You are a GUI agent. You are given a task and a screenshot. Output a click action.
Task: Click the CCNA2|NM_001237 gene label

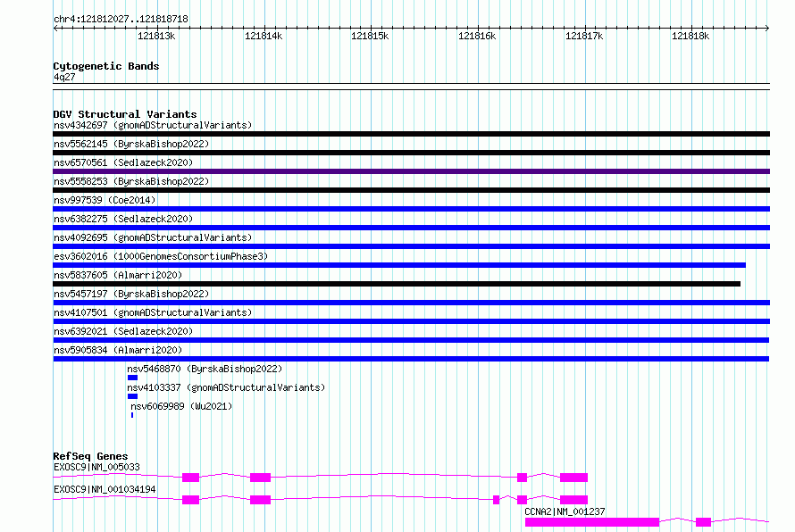565,511
